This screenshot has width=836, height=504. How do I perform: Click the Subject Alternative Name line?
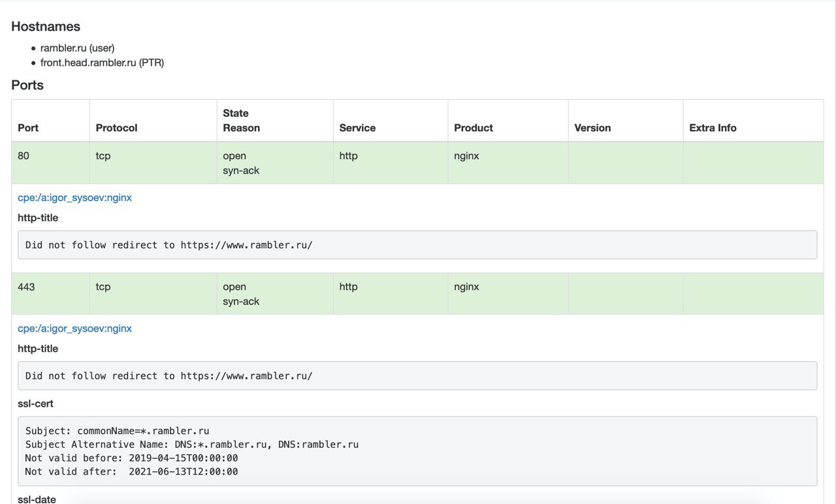tap(192, 445)
